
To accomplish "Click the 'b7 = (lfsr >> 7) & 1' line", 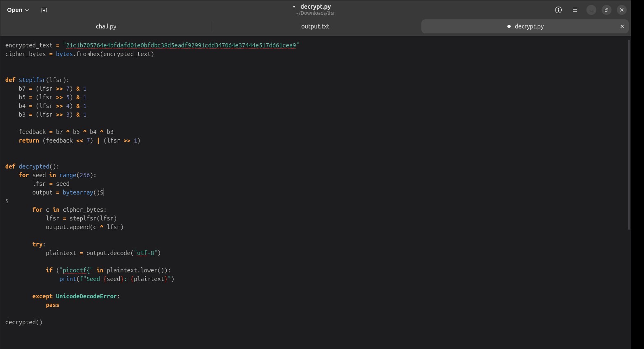I will 53,89.
